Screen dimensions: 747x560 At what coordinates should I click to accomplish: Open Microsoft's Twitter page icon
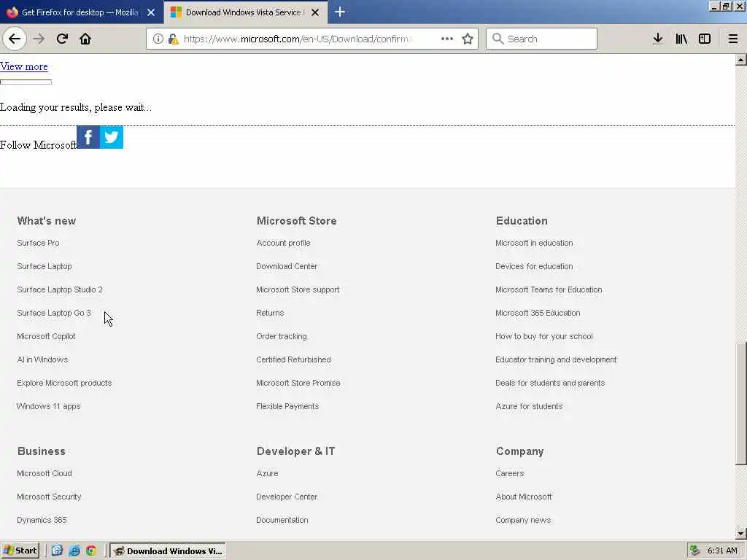112,137
